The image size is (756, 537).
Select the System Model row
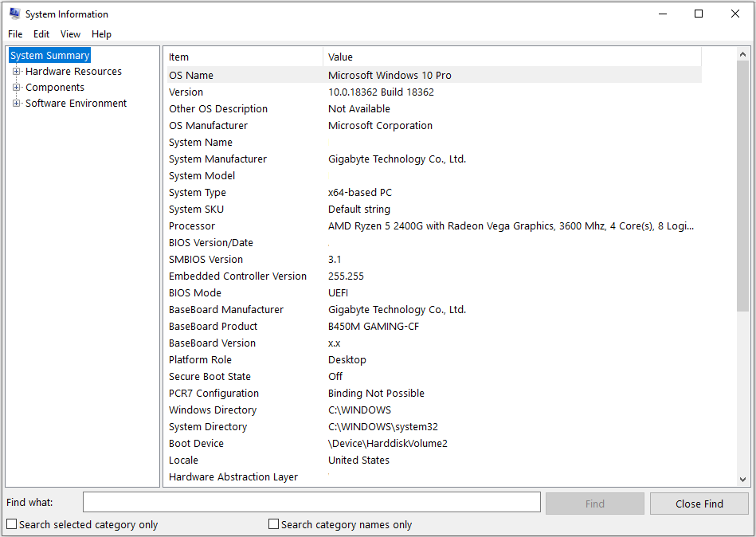(434, 176)
